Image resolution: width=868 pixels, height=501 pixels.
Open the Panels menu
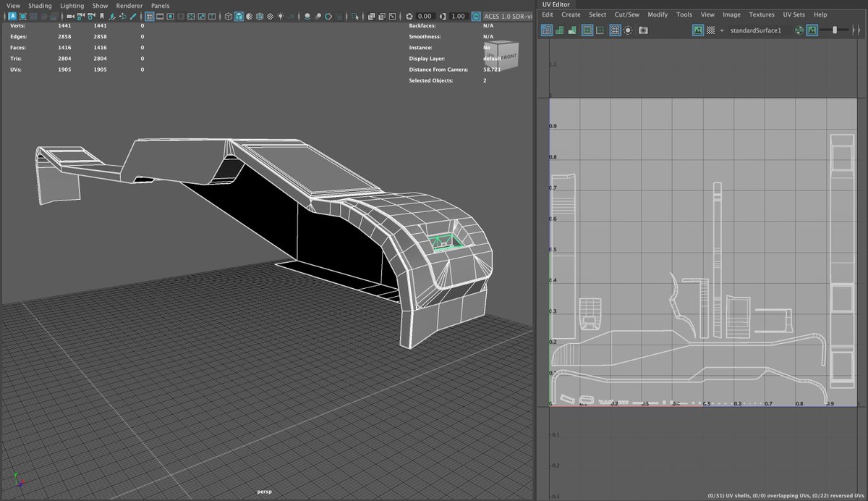click(161, 5)
